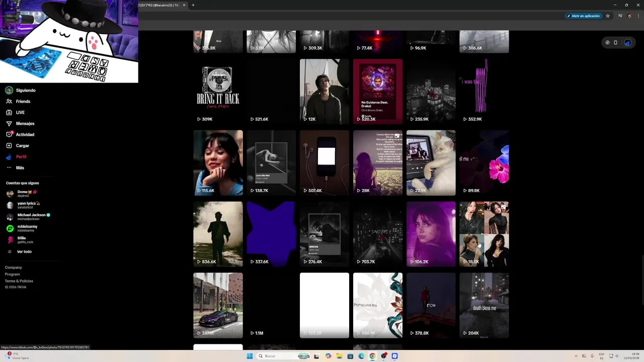Open the Siguiendo feed in sidebar
Image resolution: width=644 pixels, height=362 pixels.
click(x=20, y=90)
